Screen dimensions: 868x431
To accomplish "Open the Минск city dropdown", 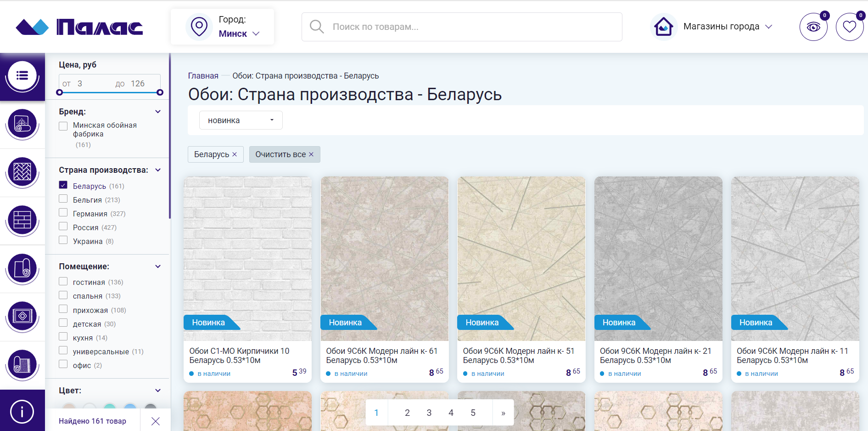I will (239, 34).
